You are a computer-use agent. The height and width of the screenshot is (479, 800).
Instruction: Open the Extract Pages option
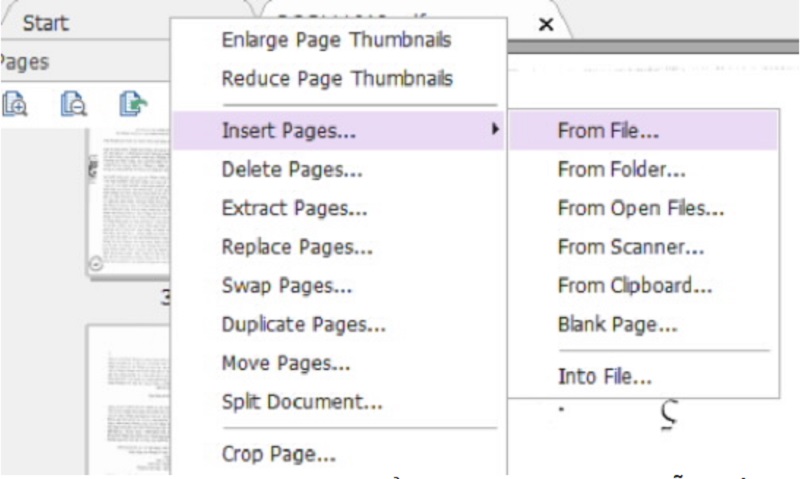[x=294, y=209]
